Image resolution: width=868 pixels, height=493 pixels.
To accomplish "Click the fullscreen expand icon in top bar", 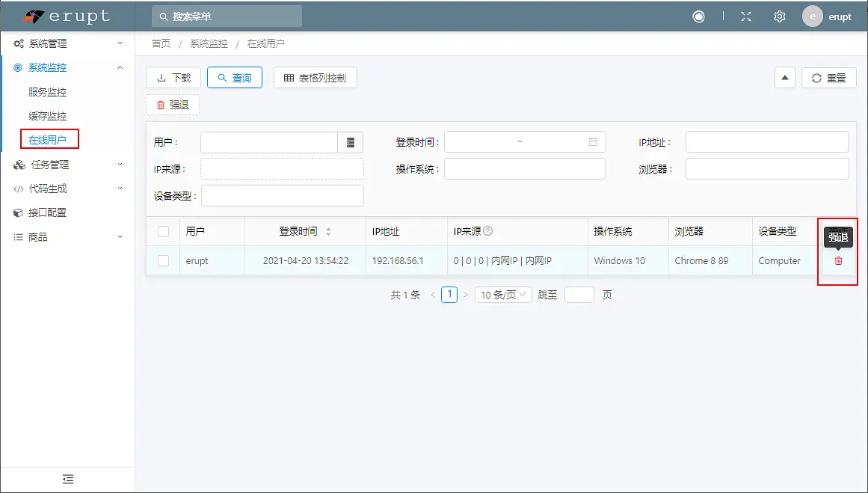I will pyautogui.click(x=745, y=16).
